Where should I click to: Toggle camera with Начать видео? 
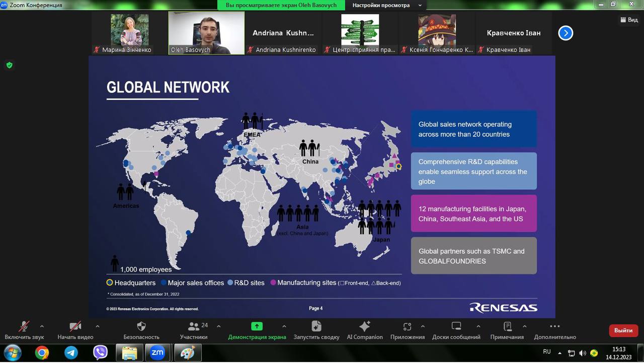75,327
